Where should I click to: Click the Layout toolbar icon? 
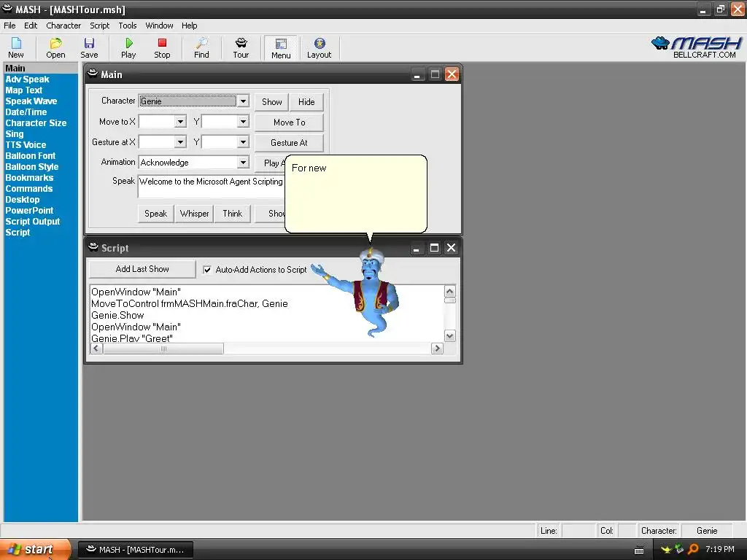[x=320, y=47]
